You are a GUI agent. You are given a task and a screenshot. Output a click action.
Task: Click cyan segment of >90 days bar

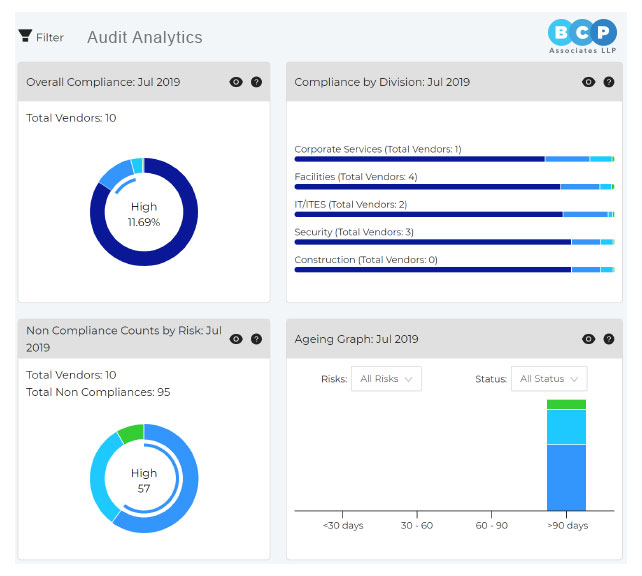pos(566,427)
